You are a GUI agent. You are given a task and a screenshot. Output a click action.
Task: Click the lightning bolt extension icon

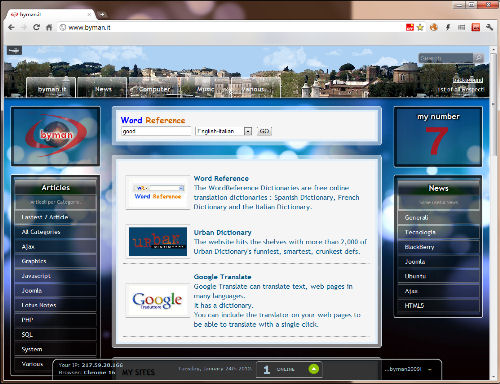(448, 27)
